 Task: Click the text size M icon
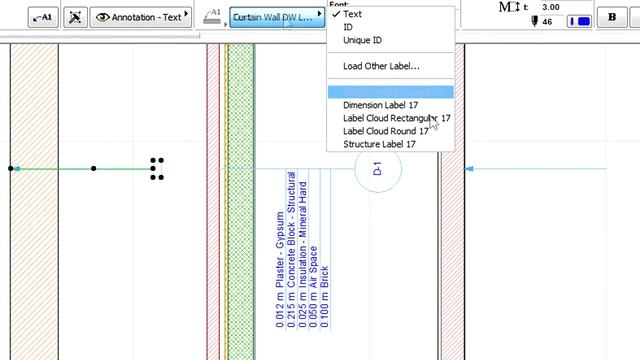point(509,7)
